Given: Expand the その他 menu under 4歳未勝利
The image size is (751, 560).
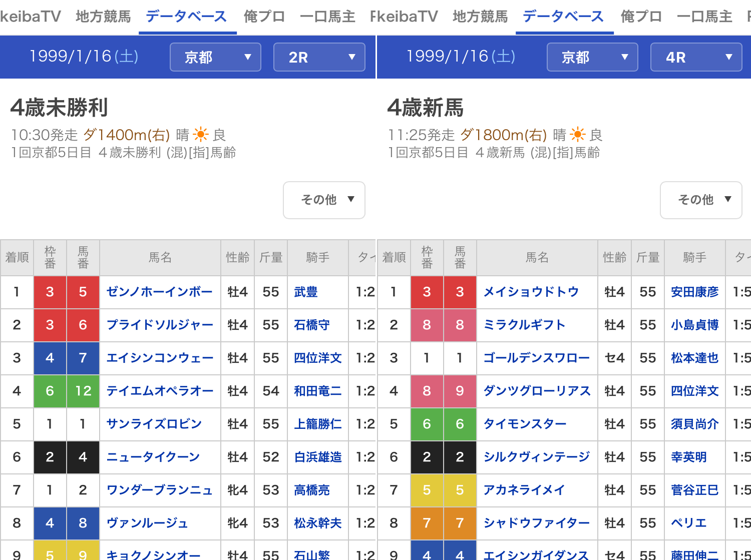Looking at the screenshot, I should tap(324, 200).
